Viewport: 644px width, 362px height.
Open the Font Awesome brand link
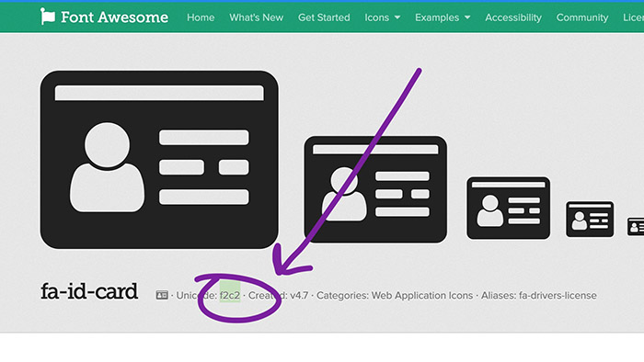(104, 17)
